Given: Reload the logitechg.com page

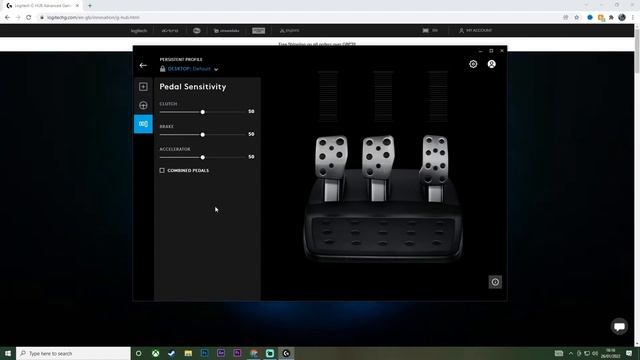Looking at the screenshot, I should (29, 18).
